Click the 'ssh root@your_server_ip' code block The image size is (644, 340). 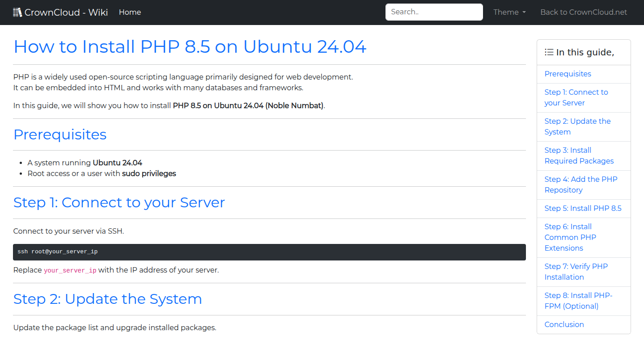[x=270, y=252]
